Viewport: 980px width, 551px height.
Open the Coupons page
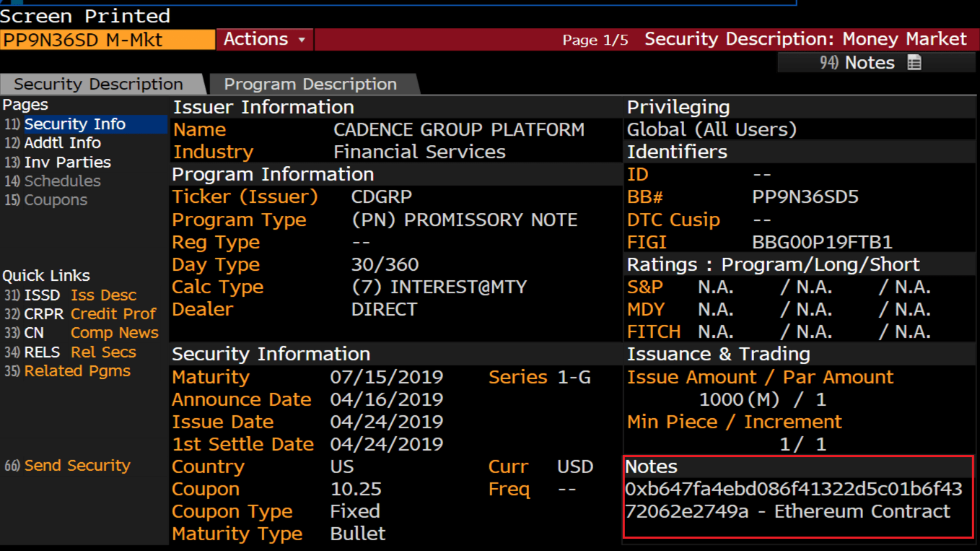click(56, 200)
